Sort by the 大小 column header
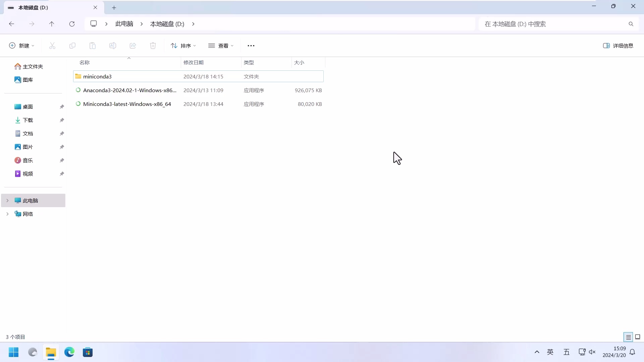 tap(308, 62)
